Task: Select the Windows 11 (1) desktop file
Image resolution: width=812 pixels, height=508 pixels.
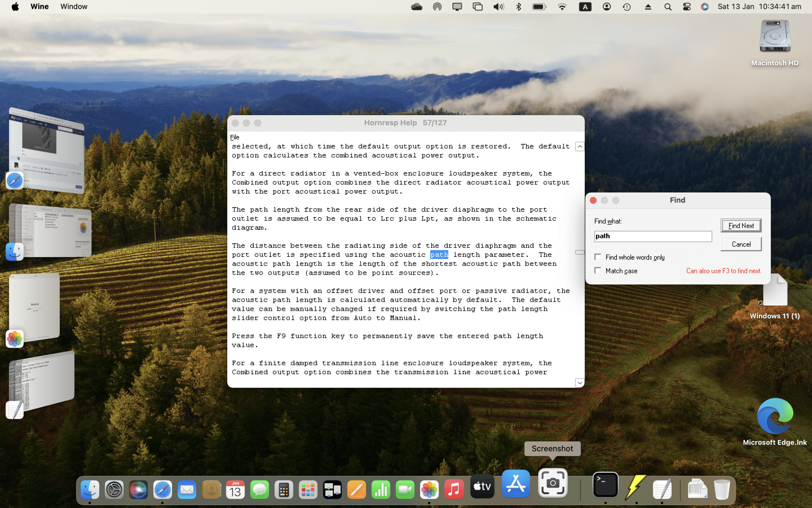Action: pos(775,291)
